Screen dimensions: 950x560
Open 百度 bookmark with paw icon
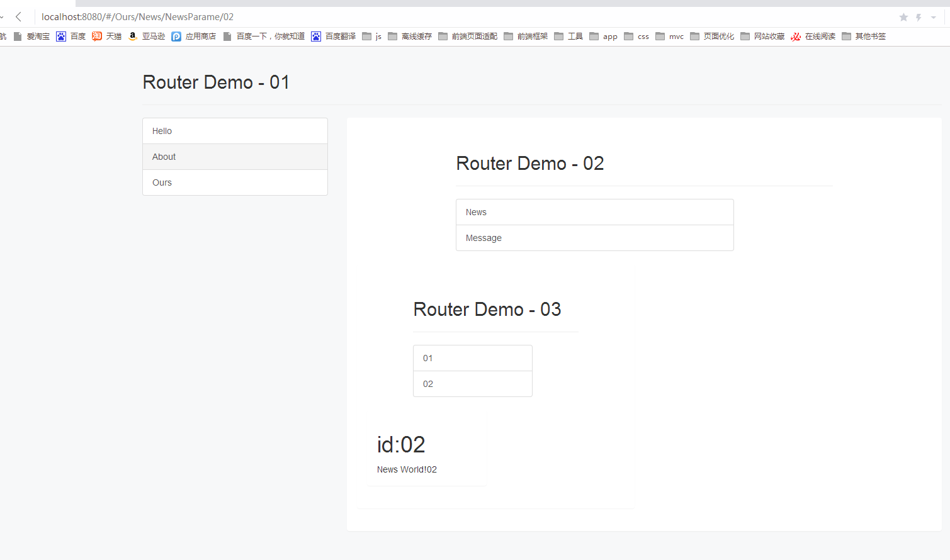pyautogui.click(x=71, y=36)
